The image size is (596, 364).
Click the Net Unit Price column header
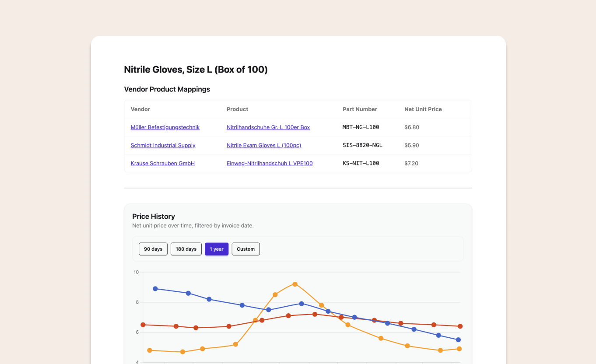tap(423, 109)
